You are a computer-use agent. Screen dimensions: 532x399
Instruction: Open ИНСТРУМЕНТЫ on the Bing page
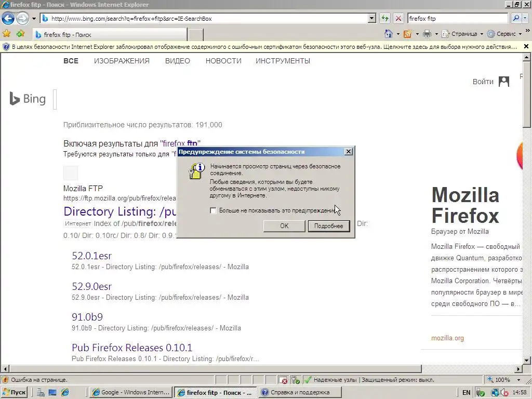pyautogui.click(x=283, y=61)
